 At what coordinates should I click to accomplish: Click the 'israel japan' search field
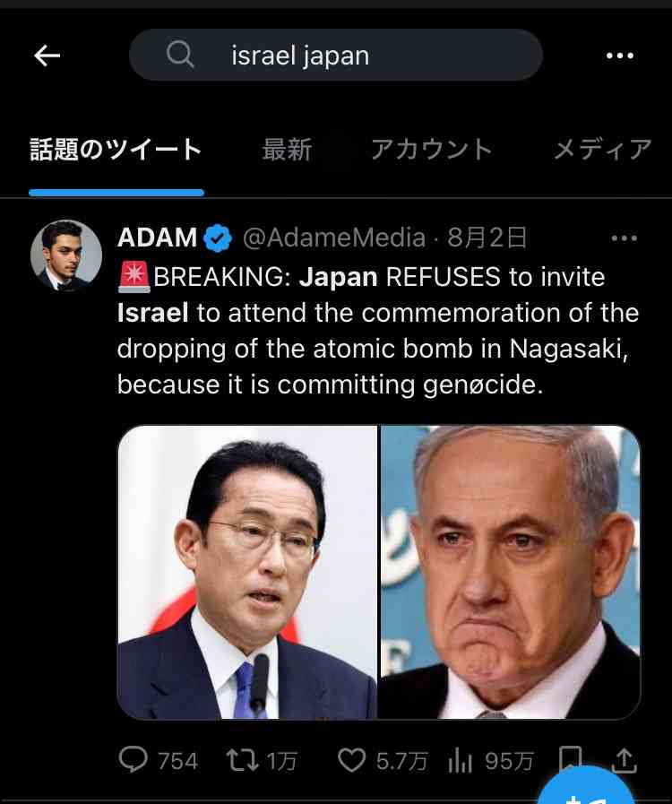[336, 55]
